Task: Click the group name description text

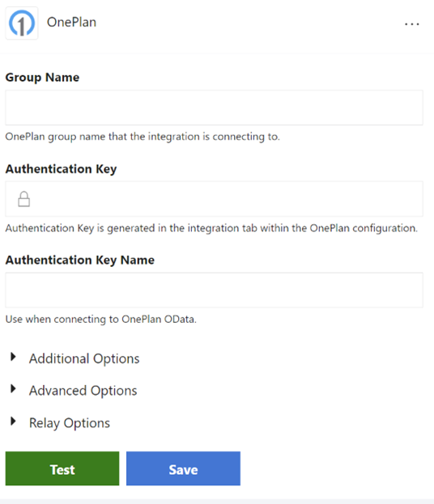Action: tap(143, 137)
